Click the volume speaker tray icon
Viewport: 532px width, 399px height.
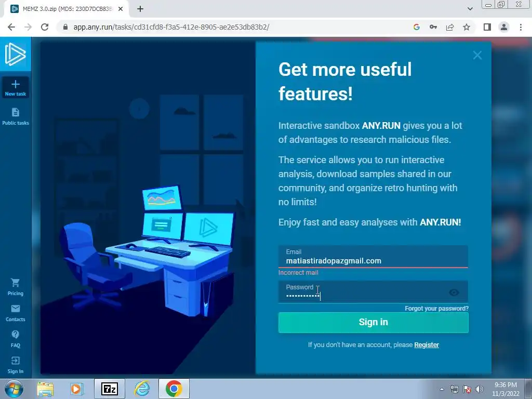(x=480, y=389)
